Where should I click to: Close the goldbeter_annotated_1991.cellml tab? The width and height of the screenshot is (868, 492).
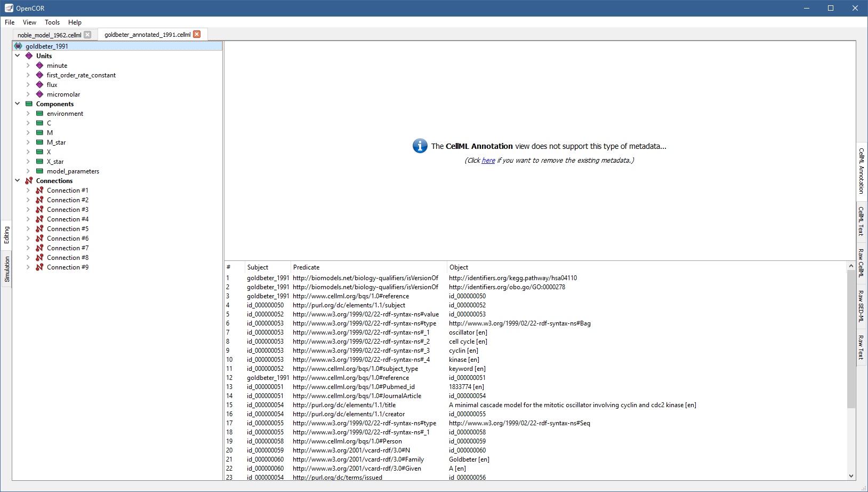(x=197, y=34)
